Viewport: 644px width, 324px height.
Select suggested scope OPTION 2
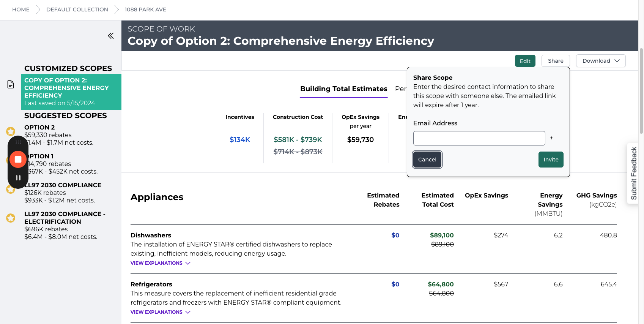click(x=59, y=135)
